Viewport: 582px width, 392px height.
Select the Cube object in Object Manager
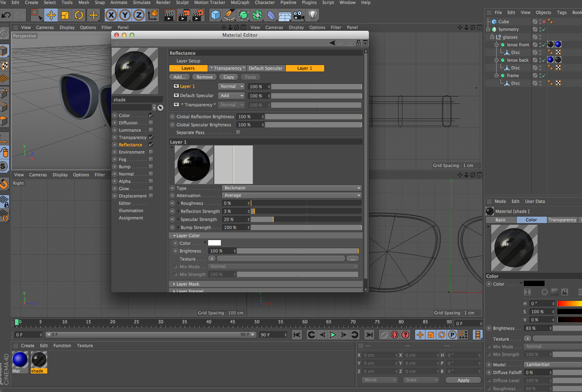[x=504, y=22]
